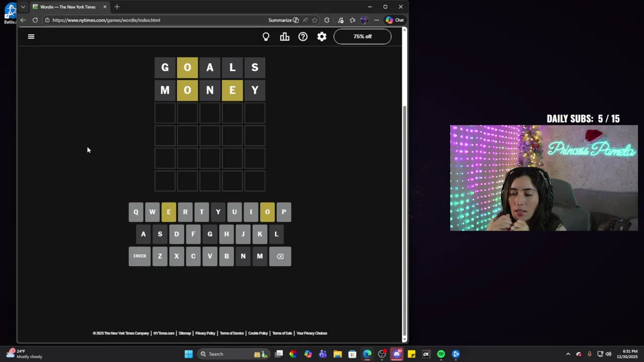Open the Your Privacy Choices footer link
The width and height of the screenshot is (644, 362).
(x=312, y=333)
